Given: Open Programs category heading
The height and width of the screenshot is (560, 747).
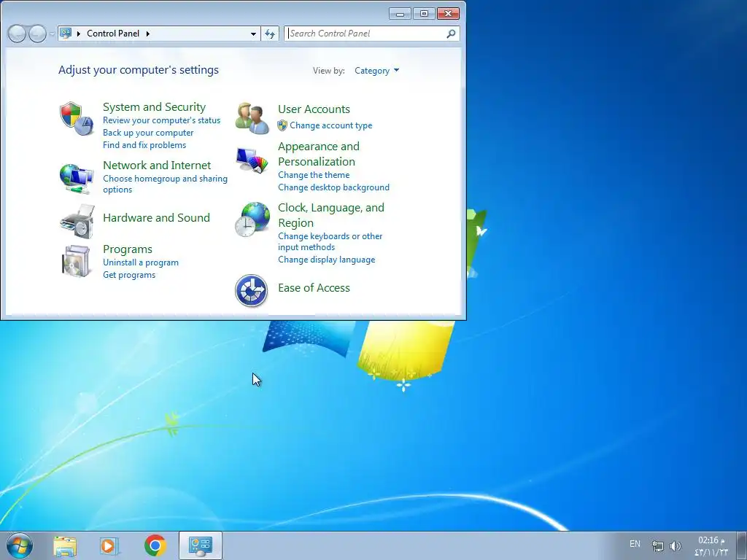Looking at the screenshot, I should click(128, 249).
